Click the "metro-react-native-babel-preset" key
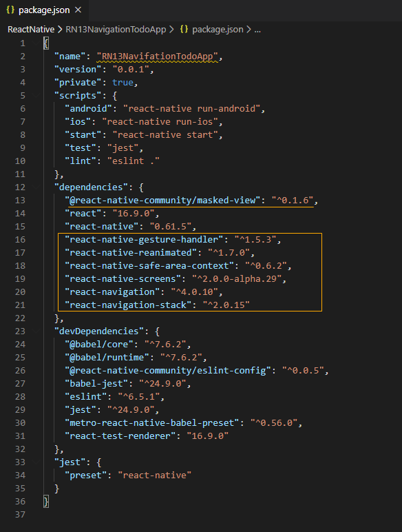Viewport: 402px width, 532px height. tap(152, 423)
